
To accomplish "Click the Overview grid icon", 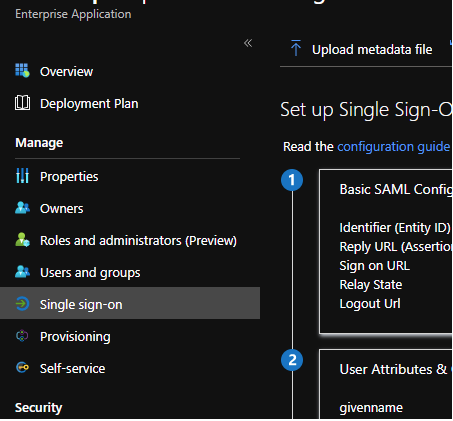I will point(22,71).
